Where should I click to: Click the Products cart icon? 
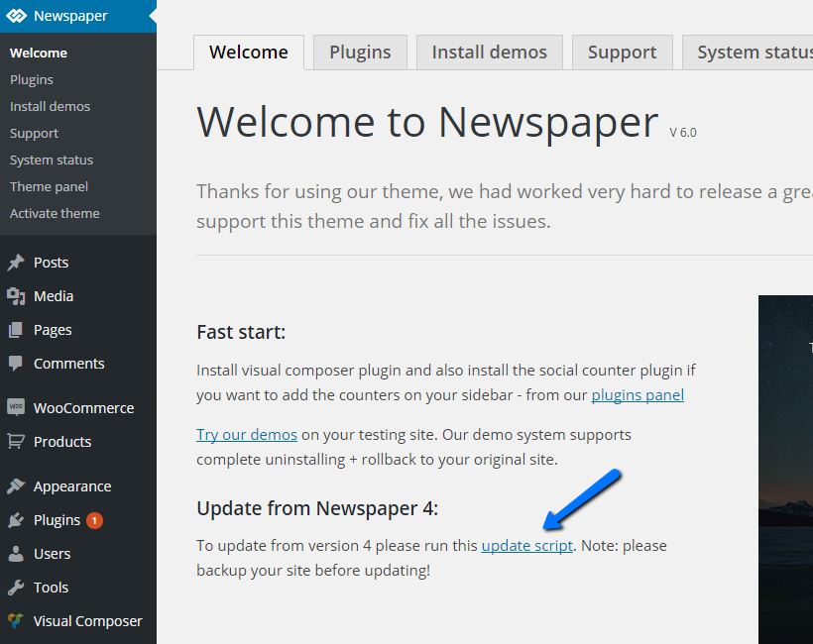pos(16,442)
